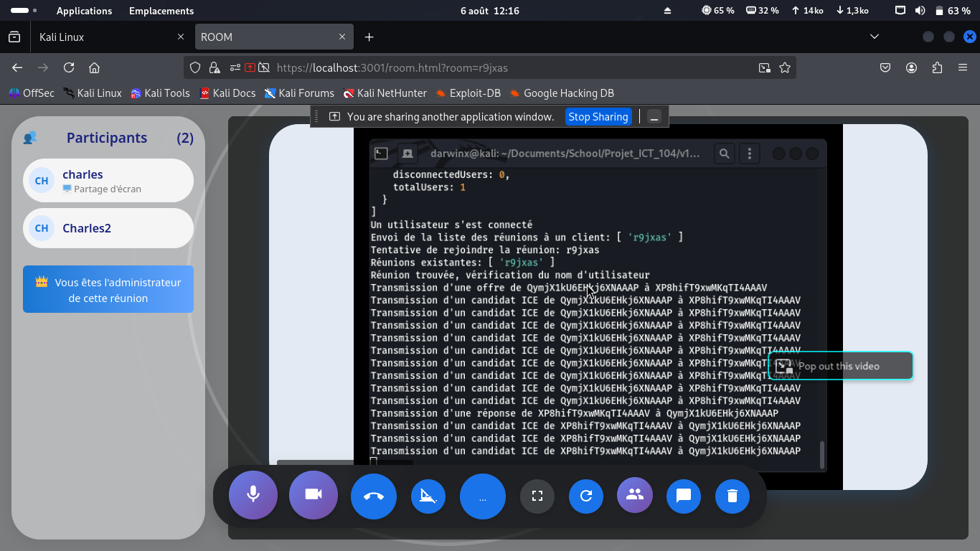Click the whiteboard drawing tools icon

pyautogui.click(x=428, y=496)
